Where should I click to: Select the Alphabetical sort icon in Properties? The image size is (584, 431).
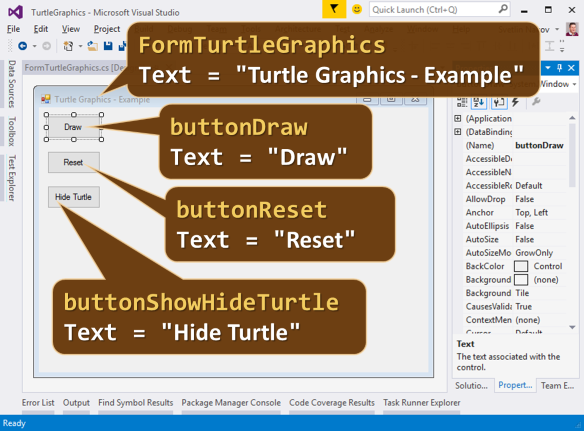(x=479, y=102)
